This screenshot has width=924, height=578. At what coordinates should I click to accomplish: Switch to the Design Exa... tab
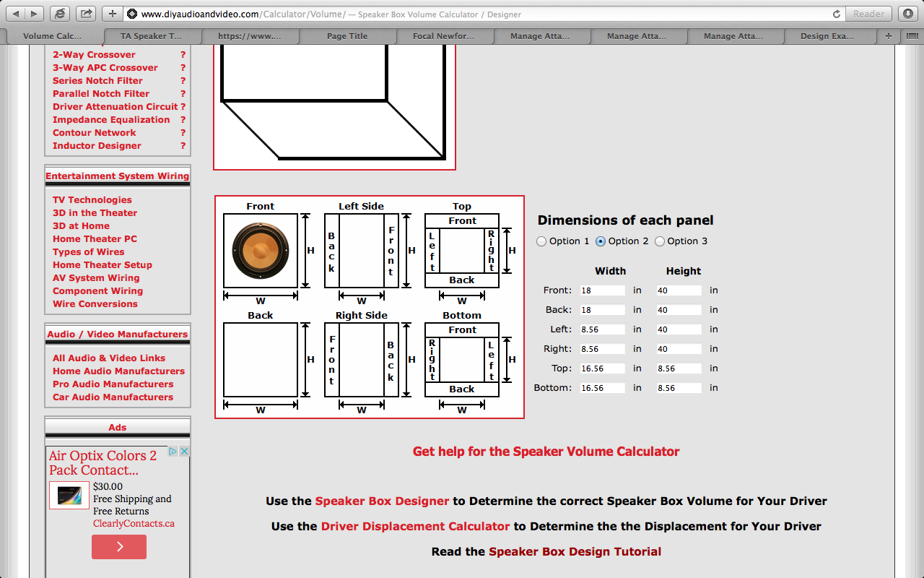click(827, 36)
